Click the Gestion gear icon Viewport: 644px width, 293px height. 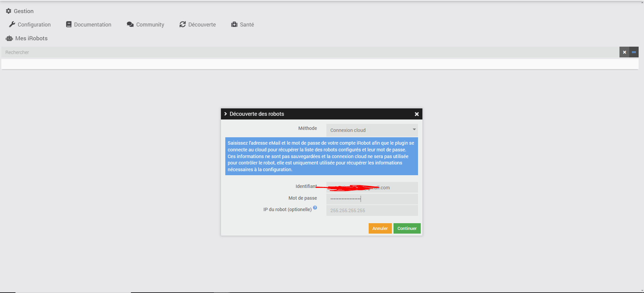coord(8,11)
